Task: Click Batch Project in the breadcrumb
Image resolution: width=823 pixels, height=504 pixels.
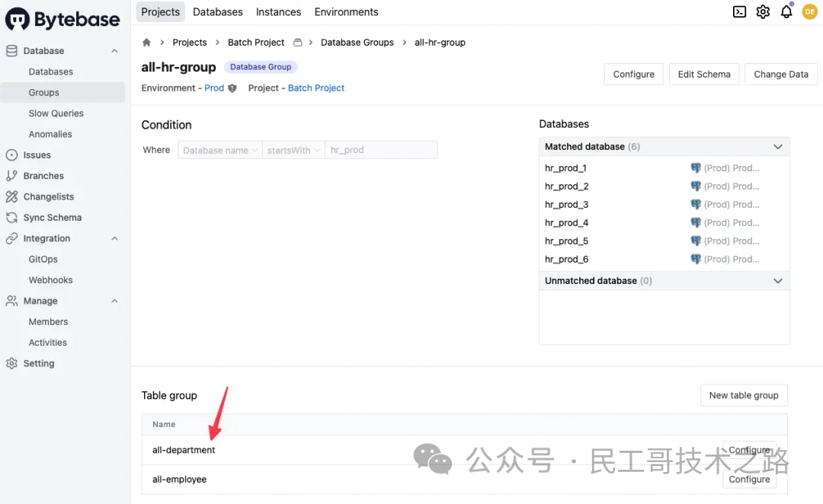Action: (256, 43)
